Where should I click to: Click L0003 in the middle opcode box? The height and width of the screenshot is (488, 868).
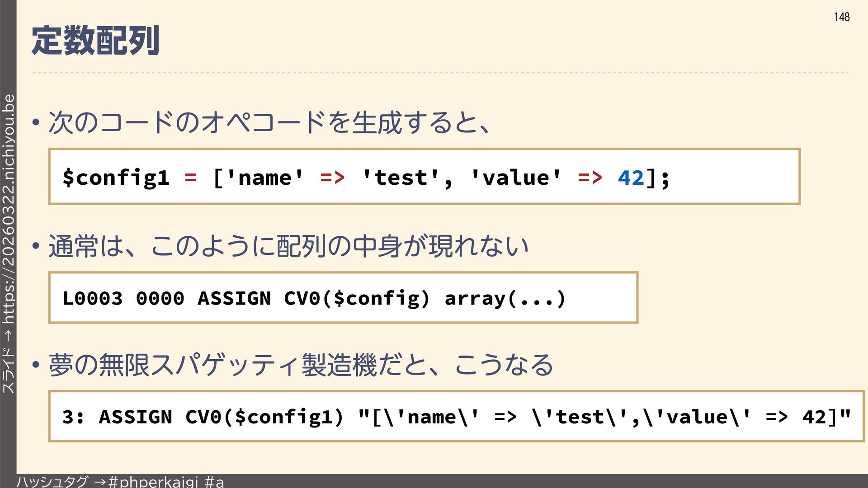pos(93,298)
